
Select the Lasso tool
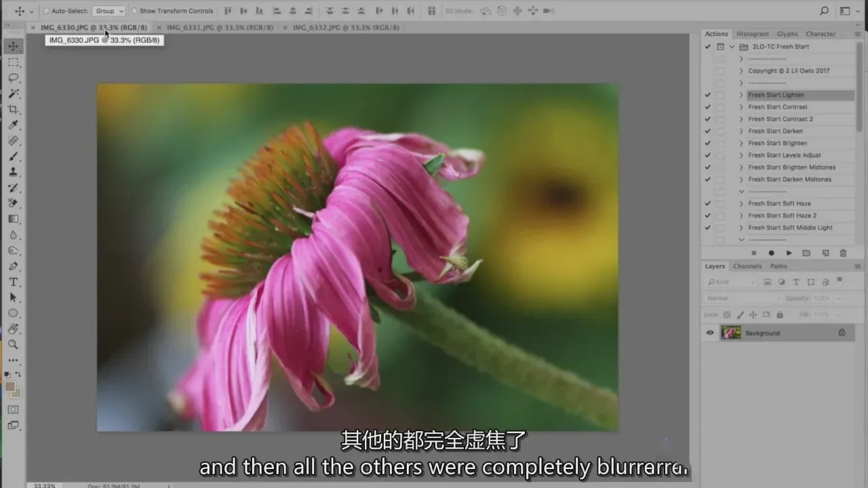[x=13, y=78]
